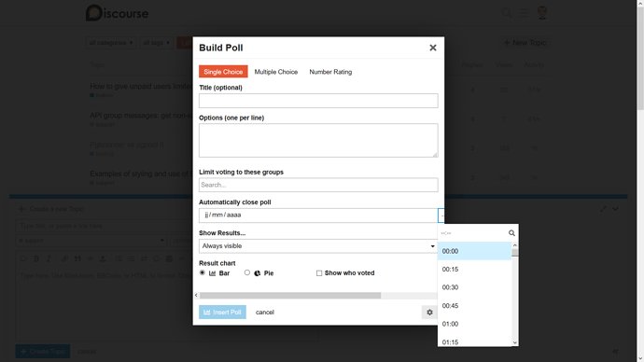644x362 pixels.
Task: Choose 00:30 in the time list
Action: [x=474, y=287]
